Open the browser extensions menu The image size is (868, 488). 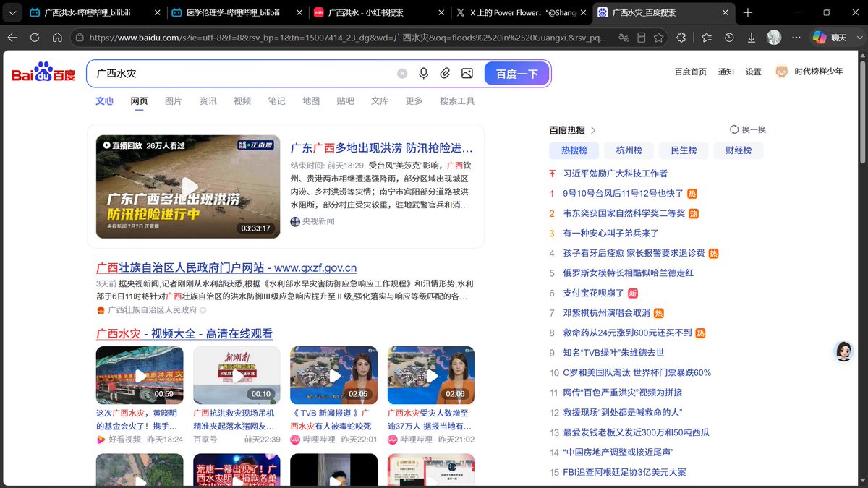point(681,38)
